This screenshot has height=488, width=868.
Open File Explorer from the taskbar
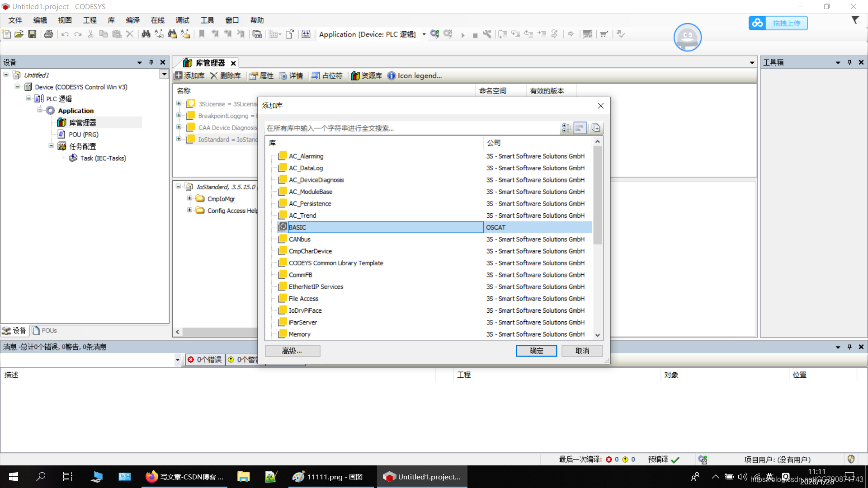click(x=243, y=477)
